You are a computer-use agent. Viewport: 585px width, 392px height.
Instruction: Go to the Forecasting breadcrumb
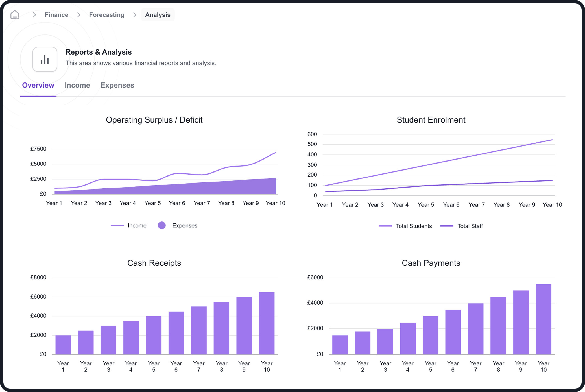[106, 15]
